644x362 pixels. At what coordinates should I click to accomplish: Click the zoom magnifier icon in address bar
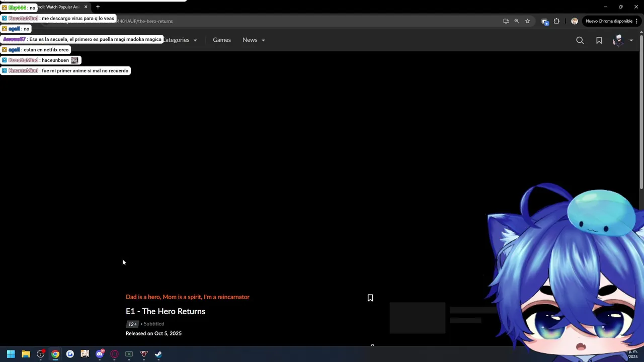point(516,21)
